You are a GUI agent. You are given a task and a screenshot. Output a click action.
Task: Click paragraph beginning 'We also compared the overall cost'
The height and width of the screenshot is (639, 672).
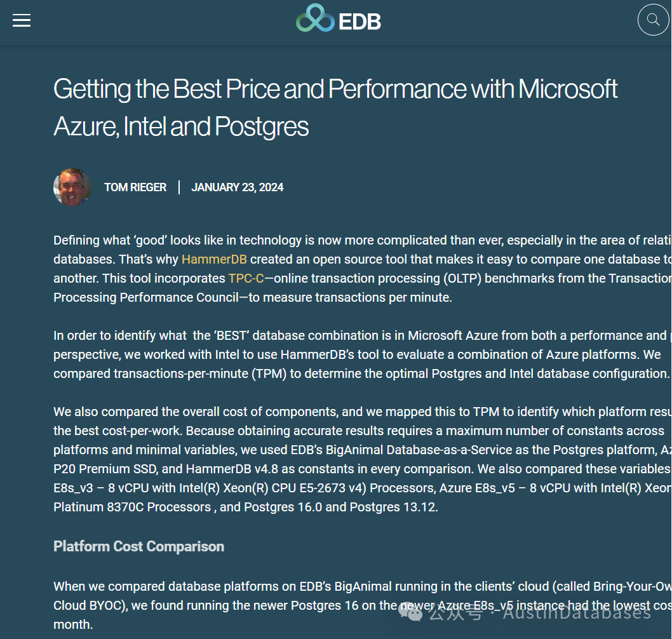click(362, 459)
